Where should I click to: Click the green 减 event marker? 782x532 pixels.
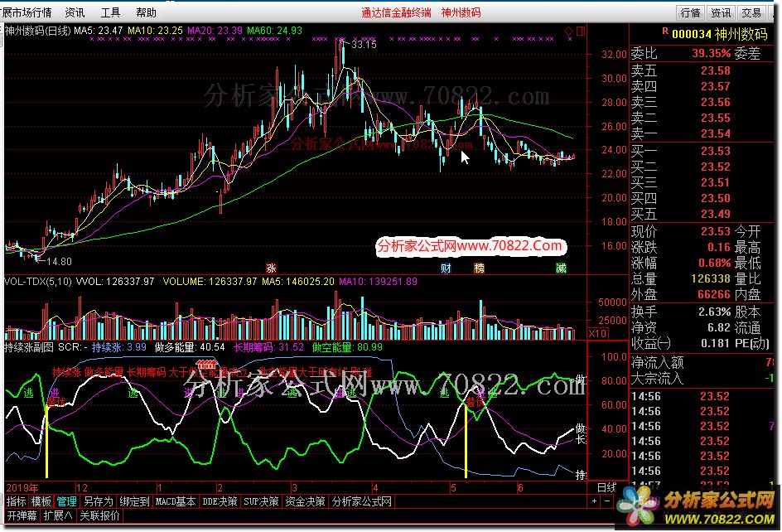coord(562,268)
